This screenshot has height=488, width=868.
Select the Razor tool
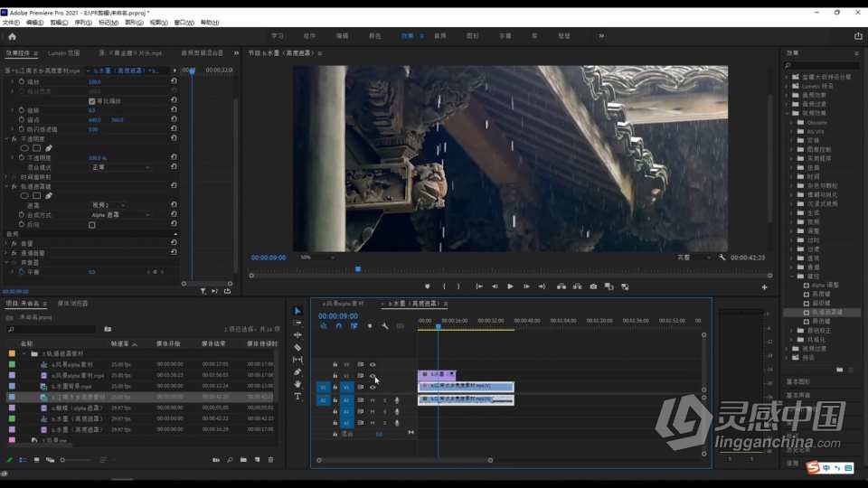click(x=297, y=347)
